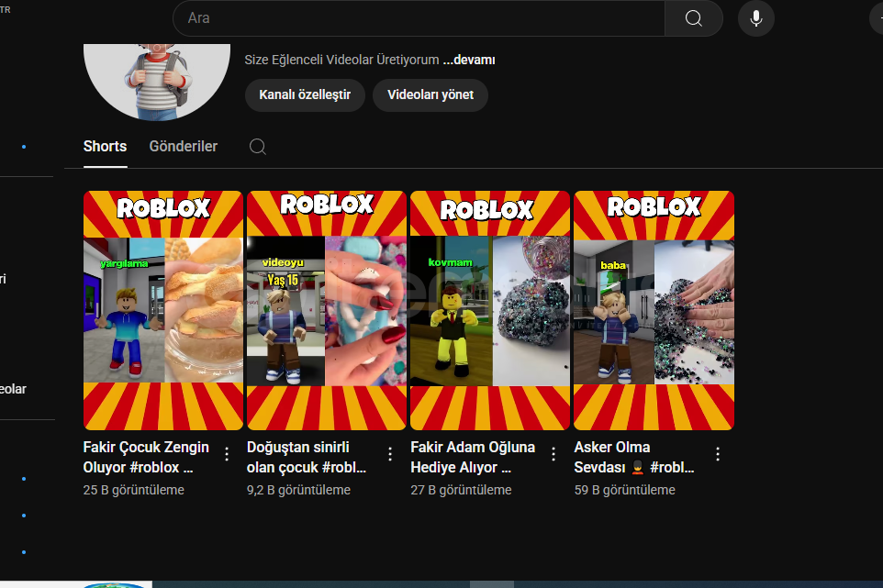Open the Fakir Çocuk Zengin Oluyor title link

pos(147,458)
